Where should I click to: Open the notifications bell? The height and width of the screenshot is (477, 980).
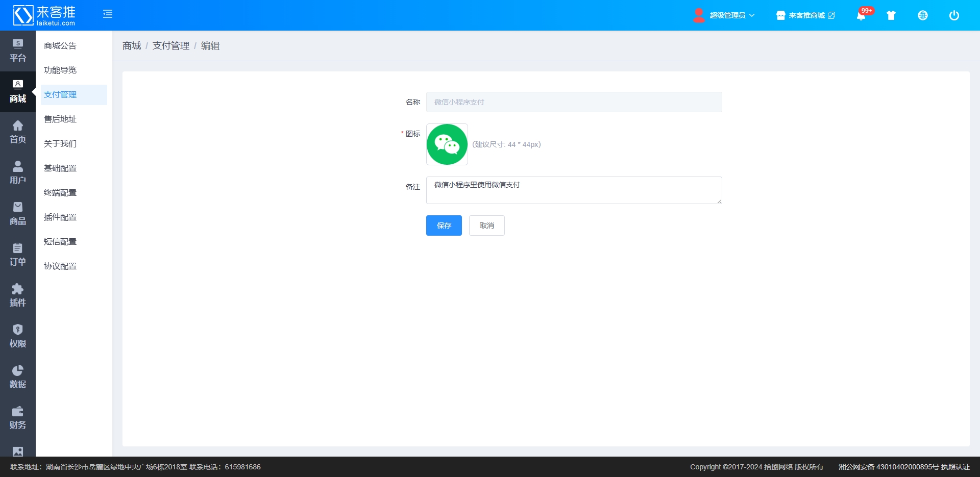coord(861,16)
